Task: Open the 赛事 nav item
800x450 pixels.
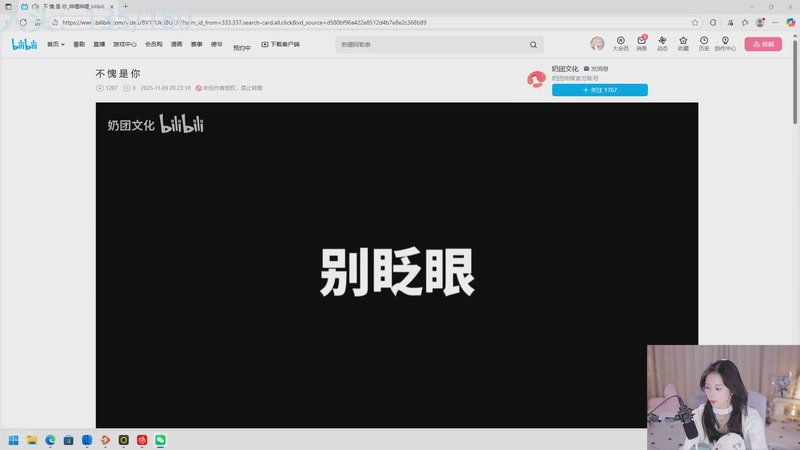Action: point(196,44)
